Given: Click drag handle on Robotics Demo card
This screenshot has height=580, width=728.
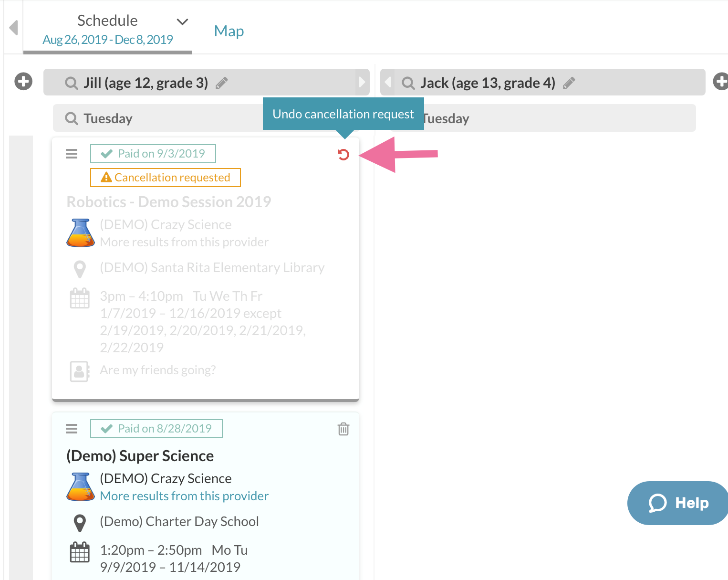Looking at the screenshot, I should pos(72,154).
